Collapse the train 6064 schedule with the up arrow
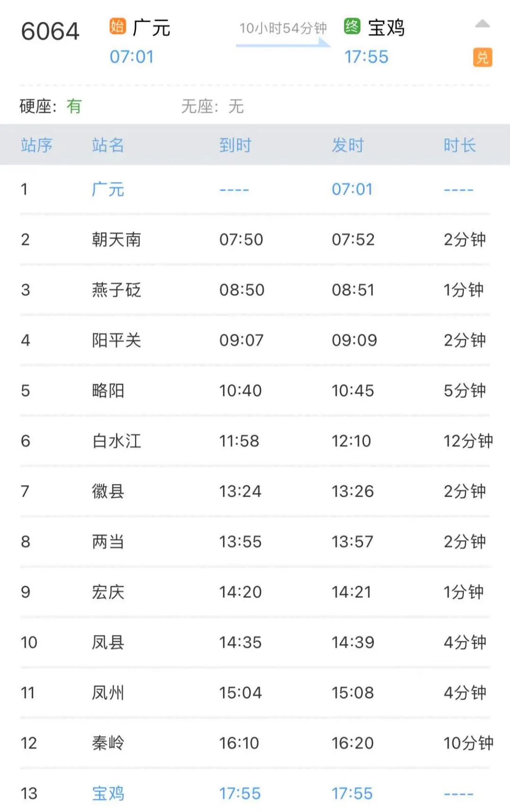510x812 pixels. (482, 24)
